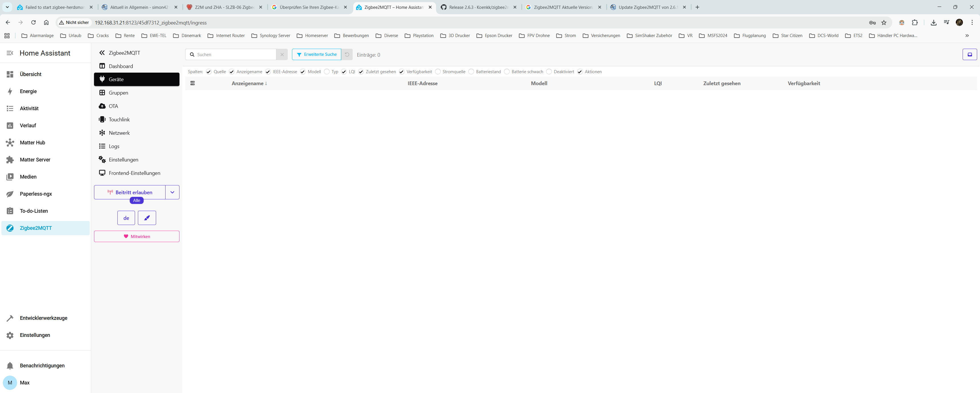
Task: Collapse the Zigbee2MQTT menu with double-chevron
Action: coord(102,53)
